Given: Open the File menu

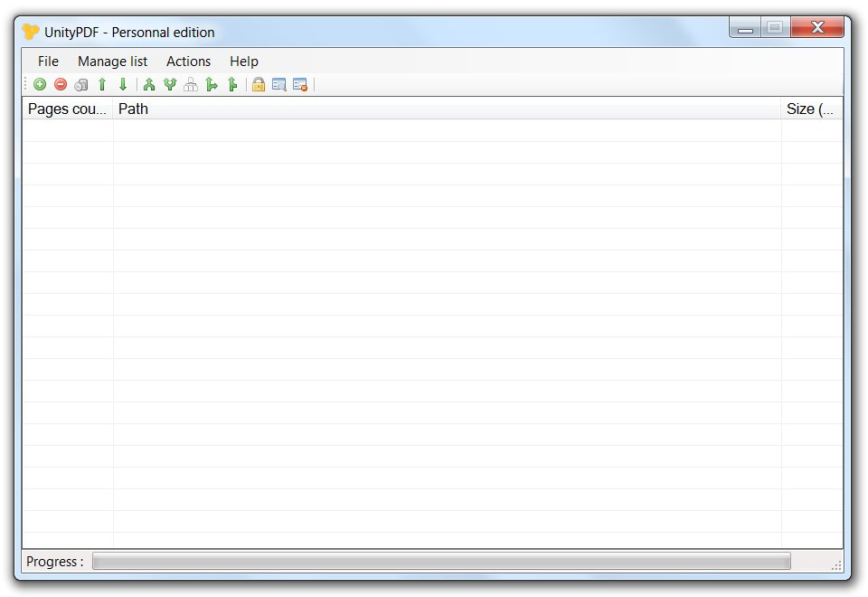Looking at the screenshot, I should click(48, 62).
